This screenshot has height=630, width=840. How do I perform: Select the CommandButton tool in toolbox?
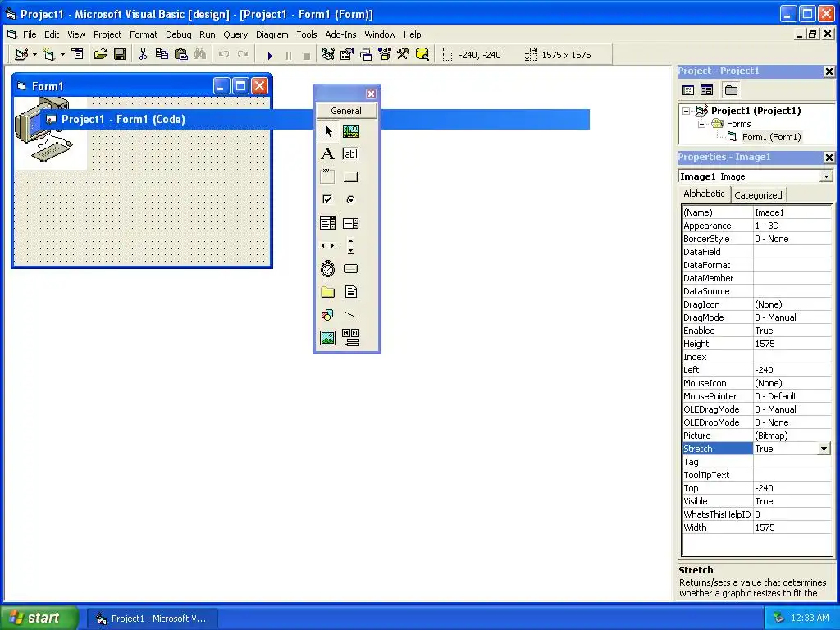(351, 177)
